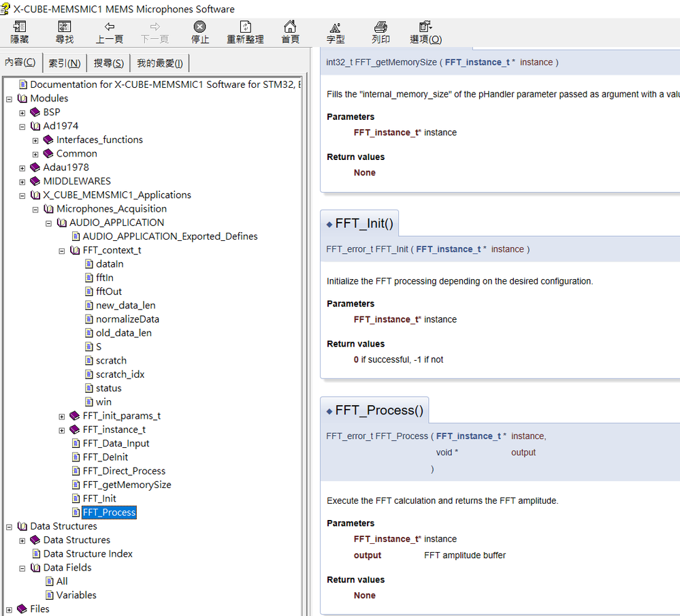Click the Modules open book icon
This screenshot has height=616, width=680.
pos(22,99)
